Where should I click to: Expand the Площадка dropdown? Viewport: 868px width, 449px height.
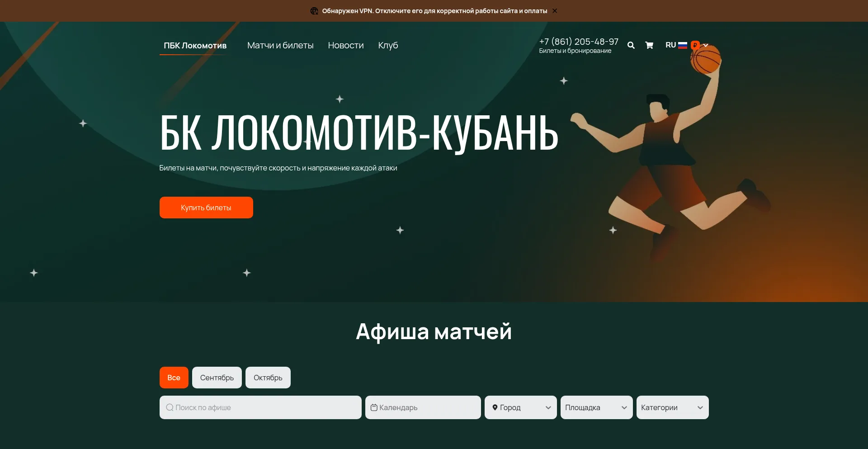(x=597, y=407)
